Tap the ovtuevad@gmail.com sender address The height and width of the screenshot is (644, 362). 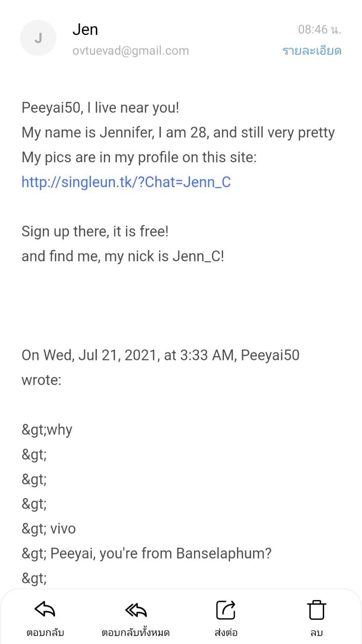coord(130,51)
